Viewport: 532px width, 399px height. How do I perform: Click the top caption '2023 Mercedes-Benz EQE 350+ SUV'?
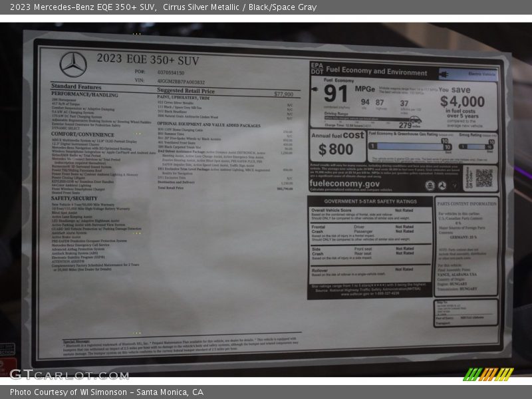point(83,7)
